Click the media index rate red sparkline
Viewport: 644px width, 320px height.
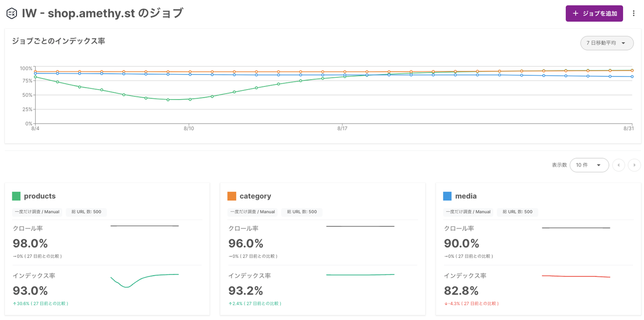pyautogui.click(x=576, y=276)
